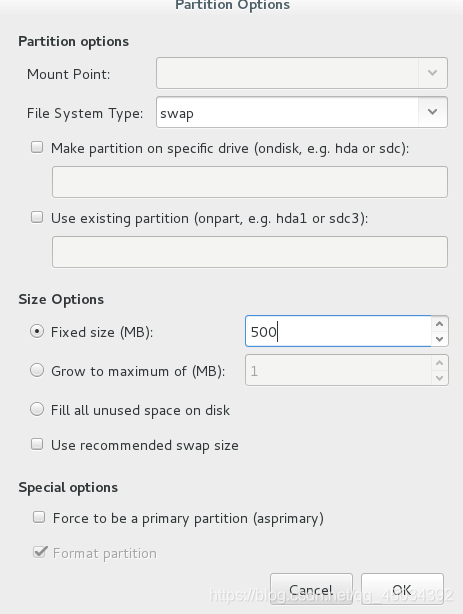Click the Fixed size value field showing 500

tap(338, 331)
